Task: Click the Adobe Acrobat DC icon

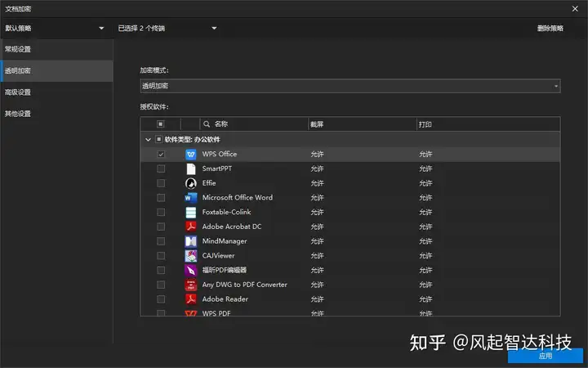Action: click(x=191, y=227)
